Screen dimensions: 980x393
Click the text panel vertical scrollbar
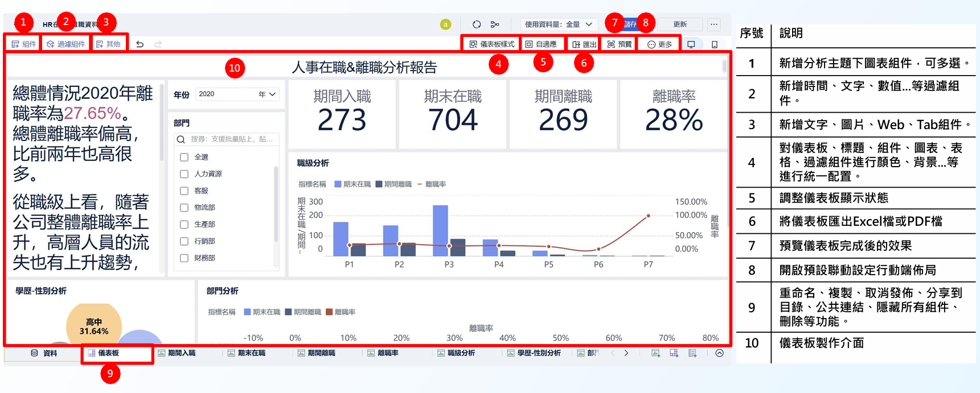162,122
